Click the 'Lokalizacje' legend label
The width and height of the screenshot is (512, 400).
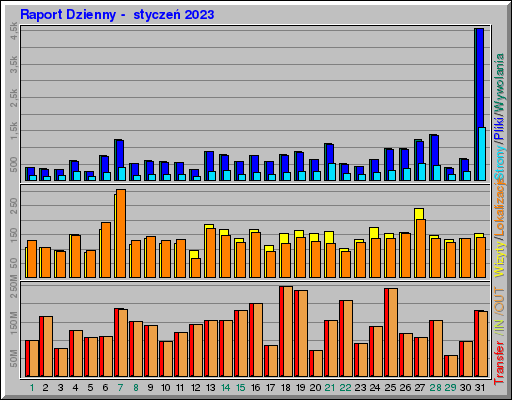coord(499,208)
